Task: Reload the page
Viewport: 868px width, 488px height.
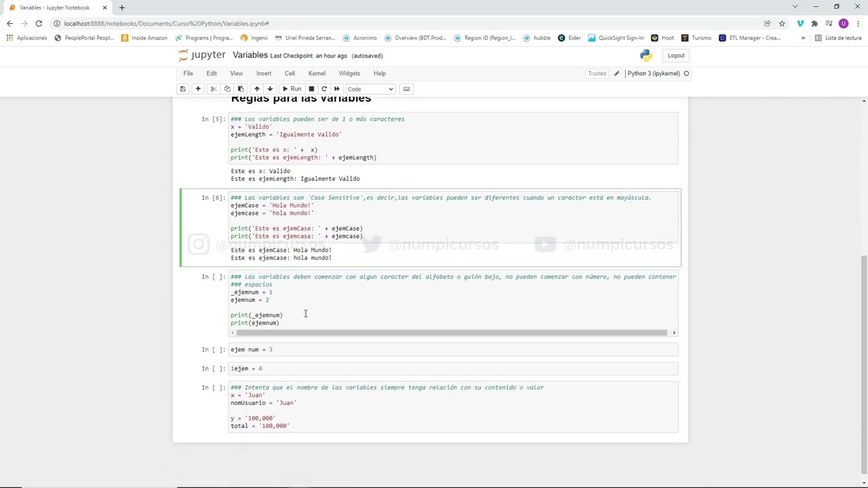Action: [39, 23]
